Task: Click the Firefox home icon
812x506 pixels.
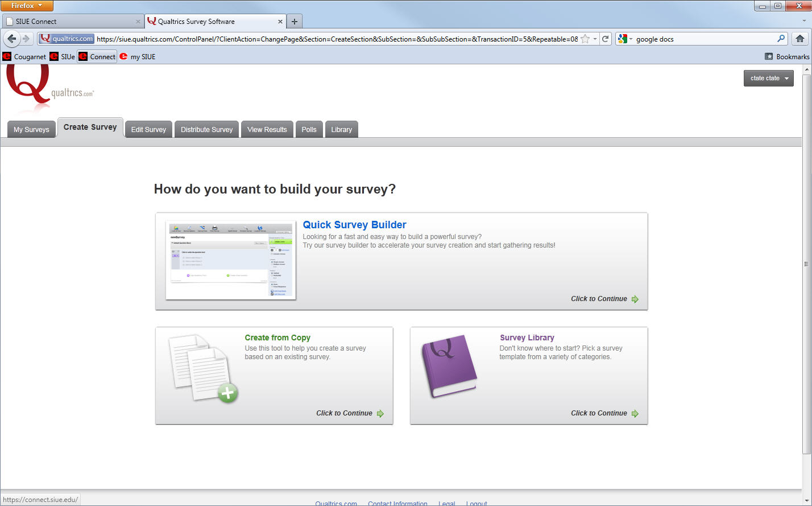Action: pyautogui.click(x=799, y=39)
